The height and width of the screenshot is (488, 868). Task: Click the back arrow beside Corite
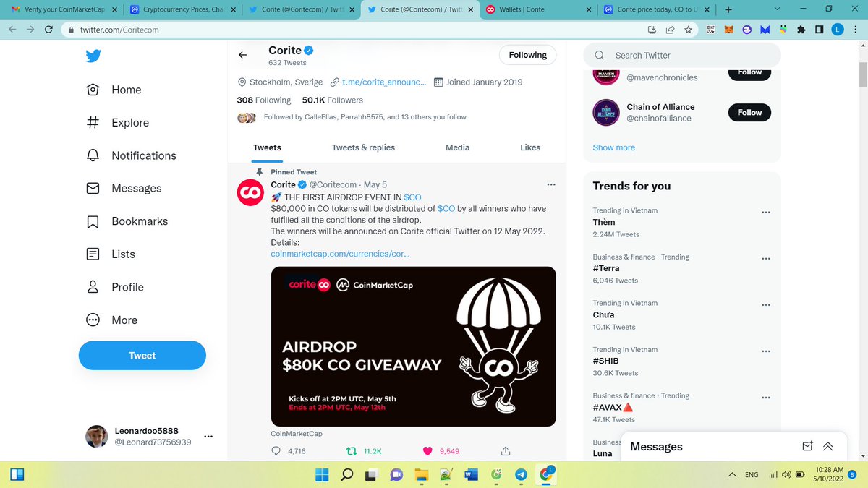243,55
